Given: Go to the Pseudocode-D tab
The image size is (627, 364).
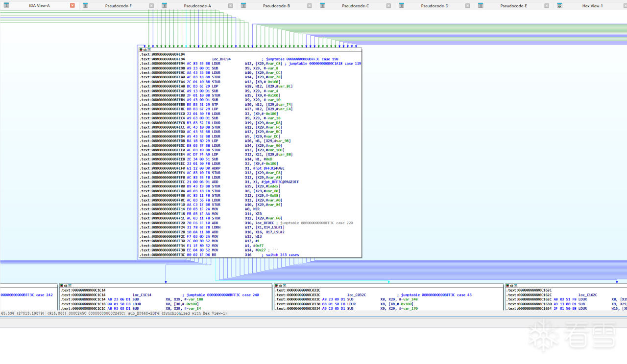Looking at the screenshot, I should coord(434,6).
